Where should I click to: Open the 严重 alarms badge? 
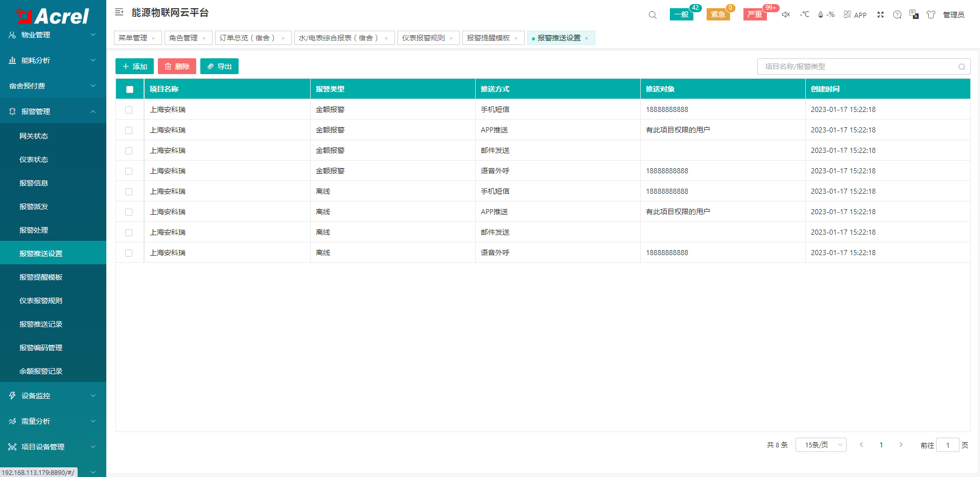(x=755, y=14)
